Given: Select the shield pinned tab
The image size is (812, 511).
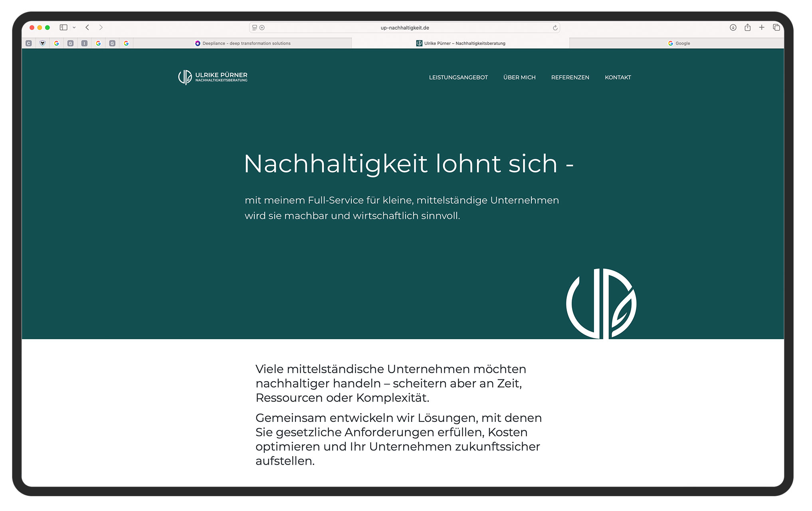Looking at the screenshot, I should pyautogui.click(x=42, y=43).
